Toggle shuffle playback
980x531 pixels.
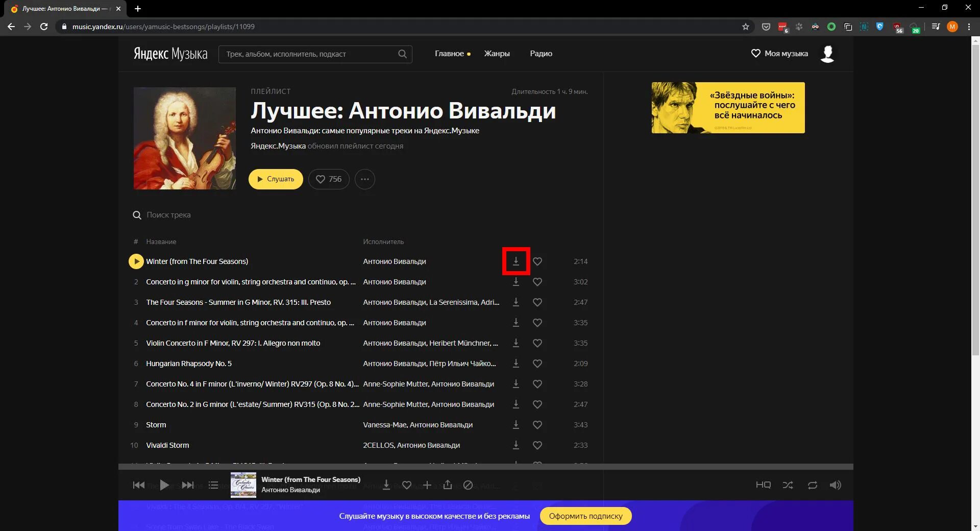point(788,485)
